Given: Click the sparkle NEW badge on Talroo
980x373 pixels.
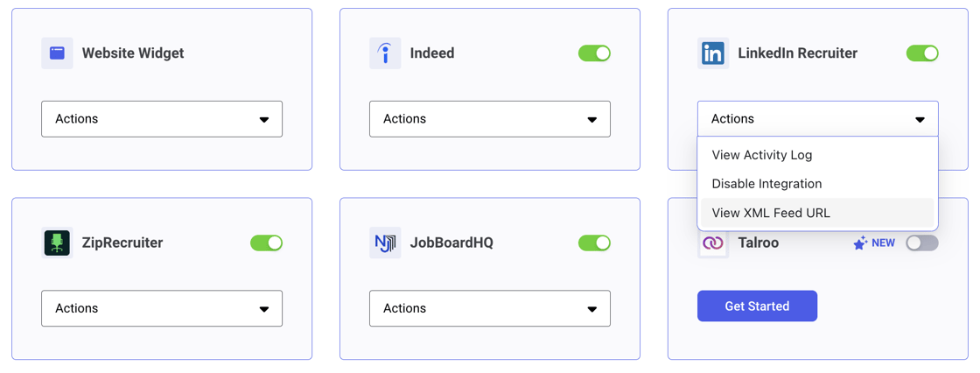Looking at the screenshot, I should (874, 243).
